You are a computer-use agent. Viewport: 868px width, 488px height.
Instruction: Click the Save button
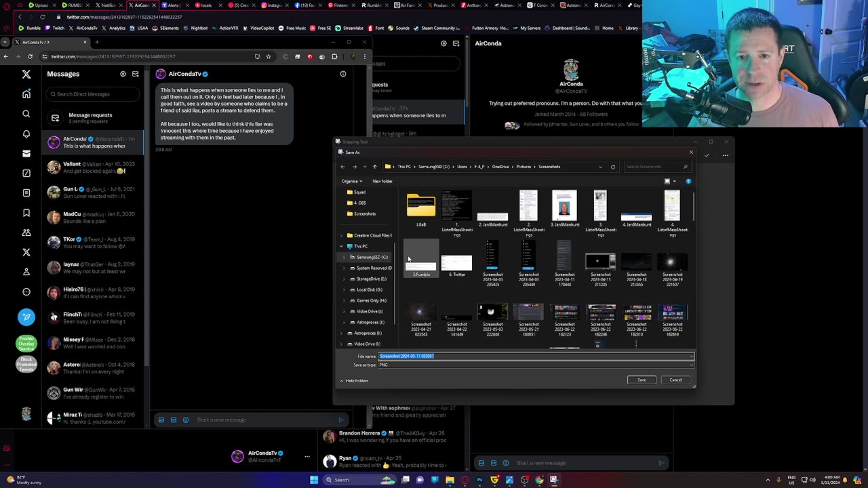click(641, 380)
